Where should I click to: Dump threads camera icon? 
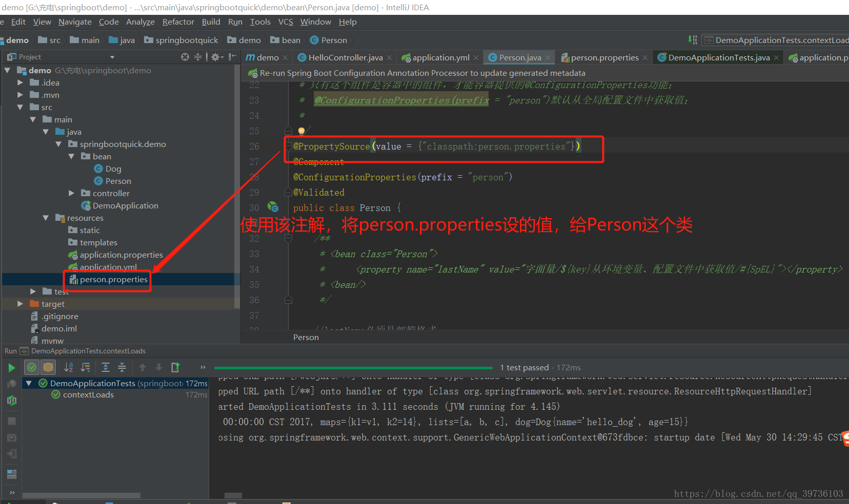[11, 437]
